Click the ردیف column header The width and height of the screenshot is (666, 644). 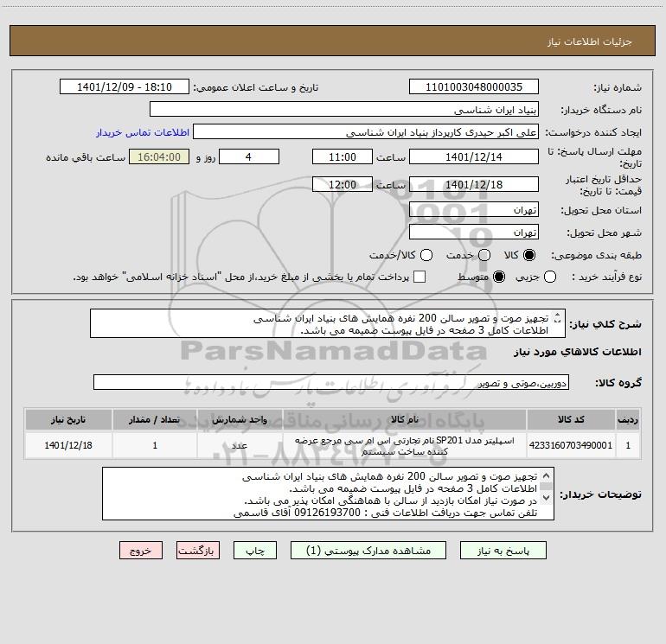[628, 419]
